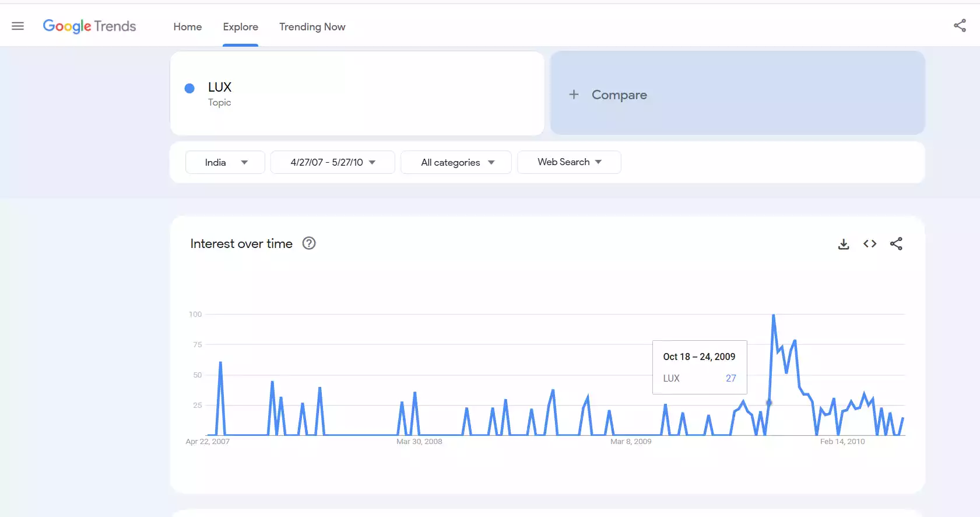
Task: Click the Google Trends logo
Action: pos(89,26)
